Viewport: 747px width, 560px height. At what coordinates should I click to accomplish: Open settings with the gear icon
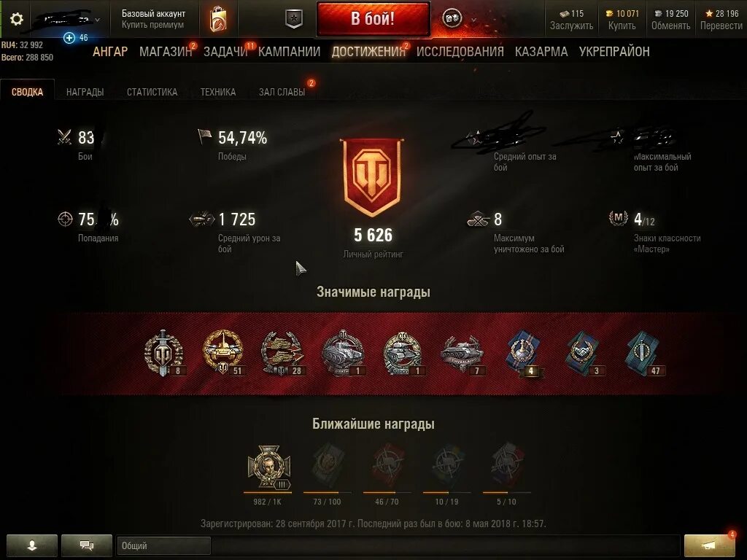click(17, 19)
